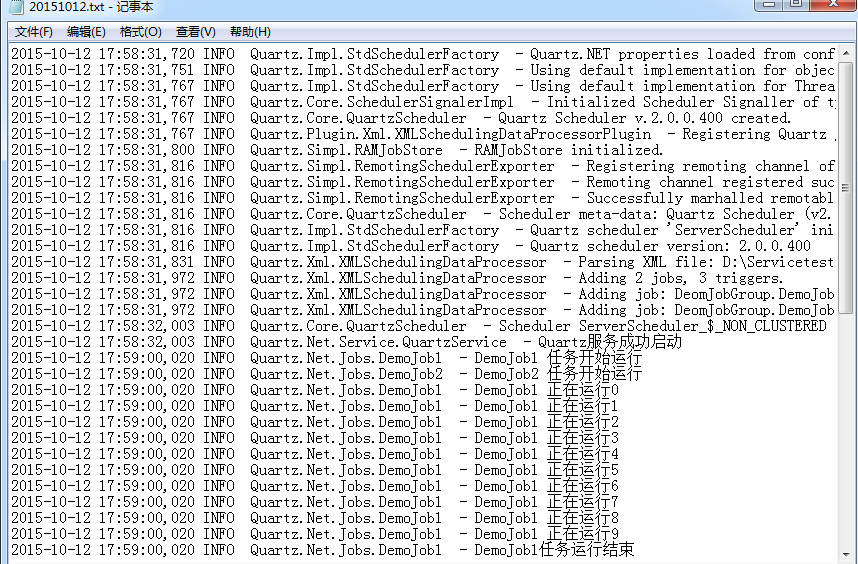Click text 'Quartz服务成功启动'
Image resolution: width=858 pixels, height=564 pixels.
610,342
